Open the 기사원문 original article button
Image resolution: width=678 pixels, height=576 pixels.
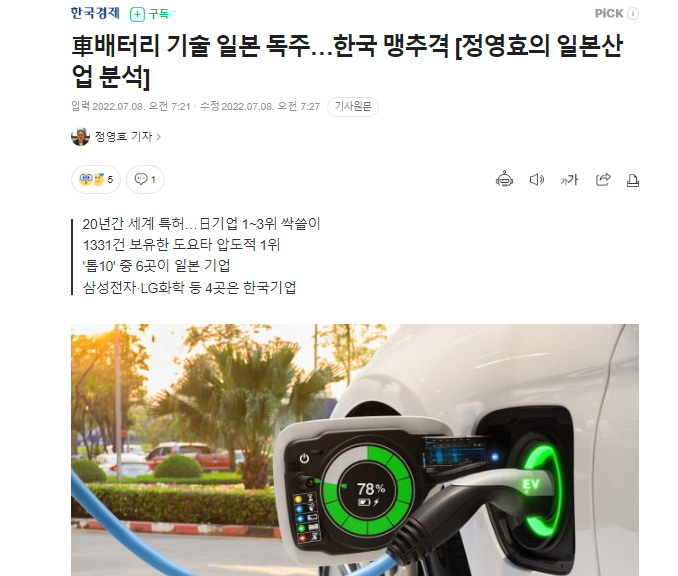(x=353, y=106)
